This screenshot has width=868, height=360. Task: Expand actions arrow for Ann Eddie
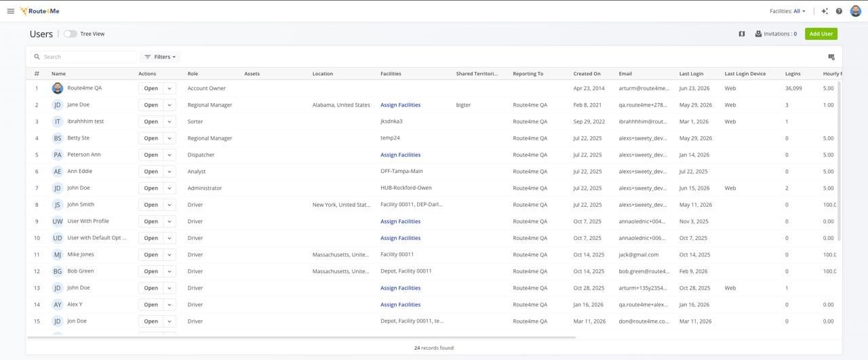click(x=170, y=172)
